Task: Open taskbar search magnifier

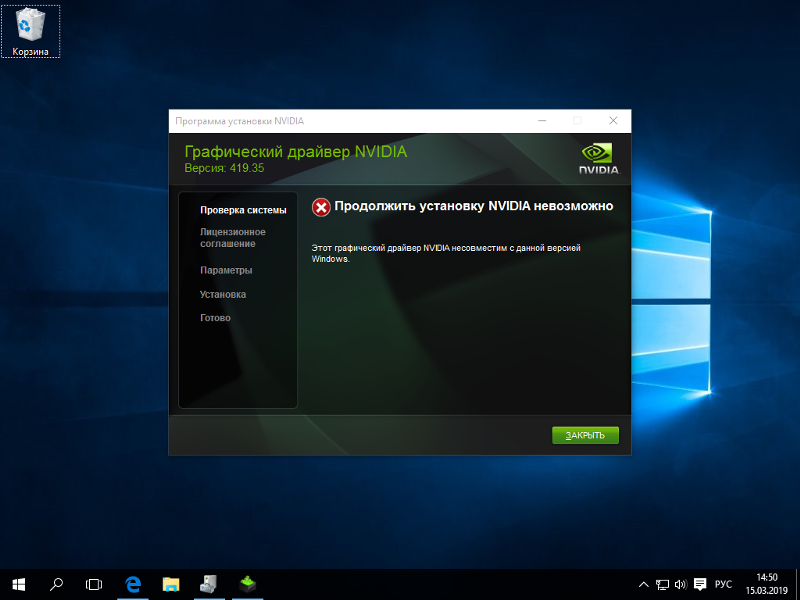Action: tap(56, 584)
